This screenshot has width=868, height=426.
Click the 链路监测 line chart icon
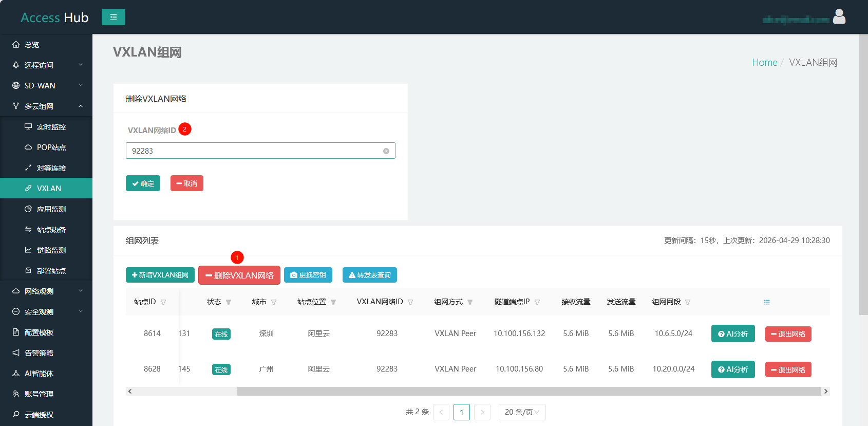click(28, 250)
